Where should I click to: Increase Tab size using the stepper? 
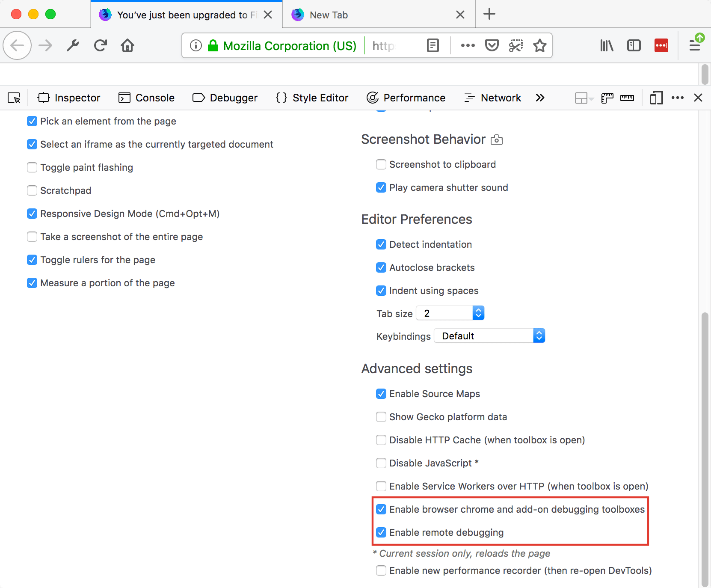point(479,310)
